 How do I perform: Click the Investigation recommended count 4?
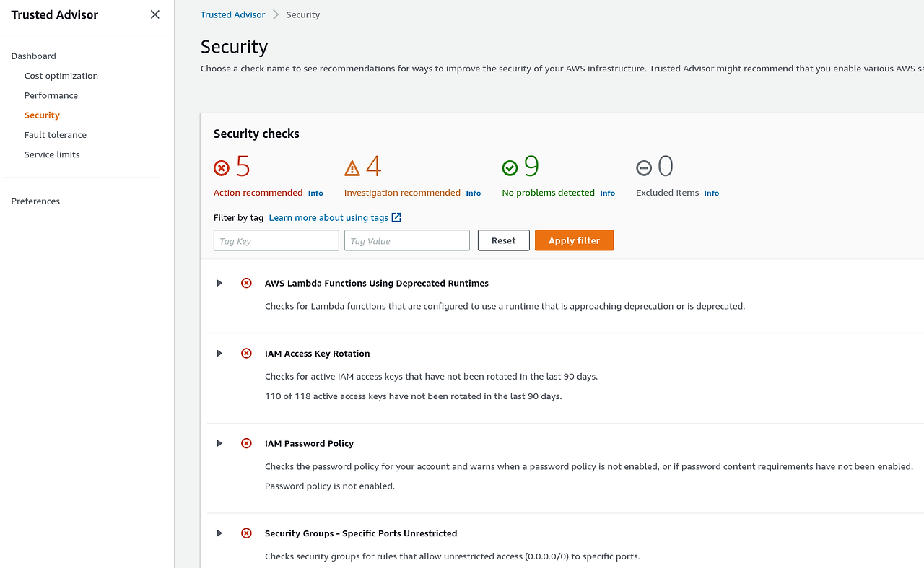coord(373,167)
